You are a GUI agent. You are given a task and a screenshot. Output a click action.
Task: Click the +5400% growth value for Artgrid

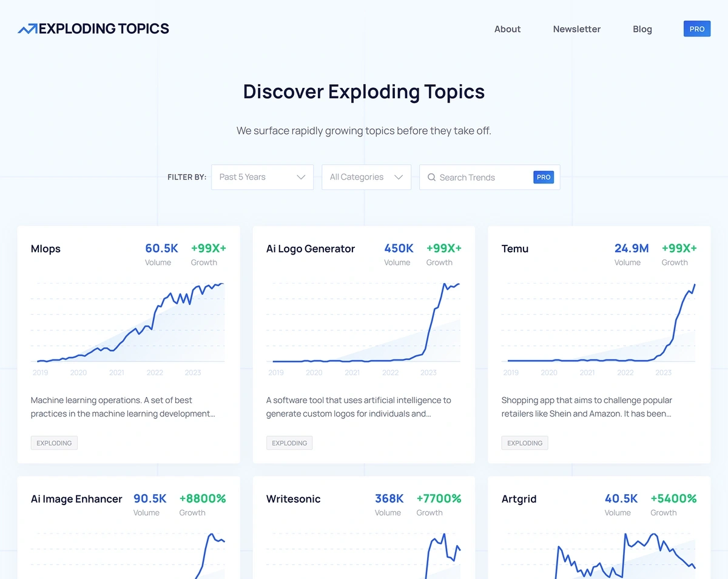pos(673,498)
